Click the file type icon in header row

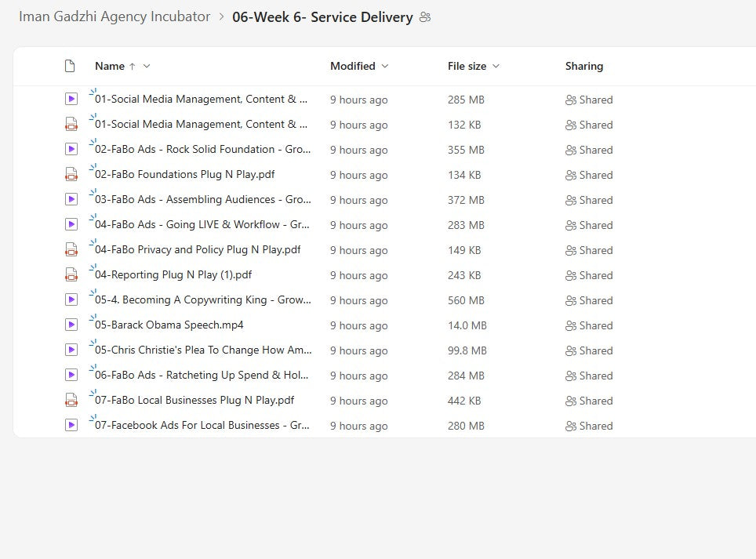tap(70, 66)
